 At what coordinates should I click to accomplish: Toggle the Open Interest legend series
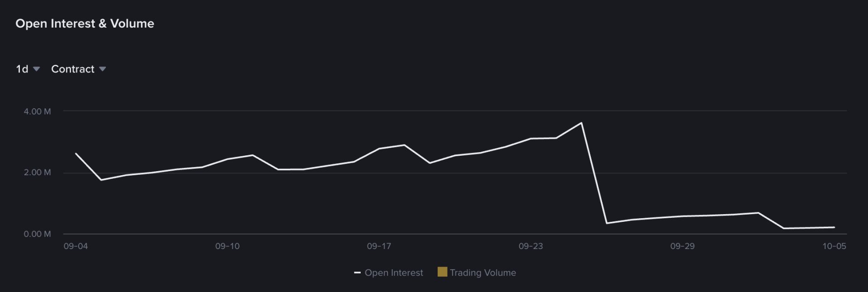click(388, 273)
